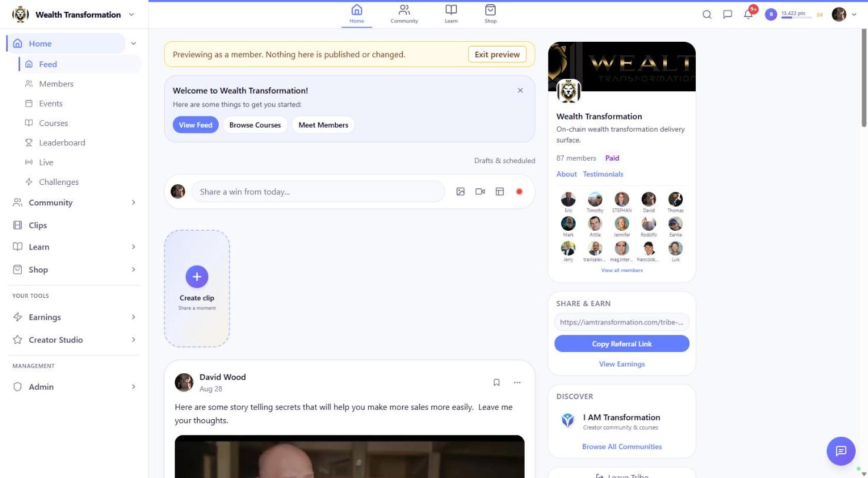Image resolution: width=868 pixels, height=478 pixels.
Task: Switch to the Learn top tab
Action: click(x=451, y=14)
